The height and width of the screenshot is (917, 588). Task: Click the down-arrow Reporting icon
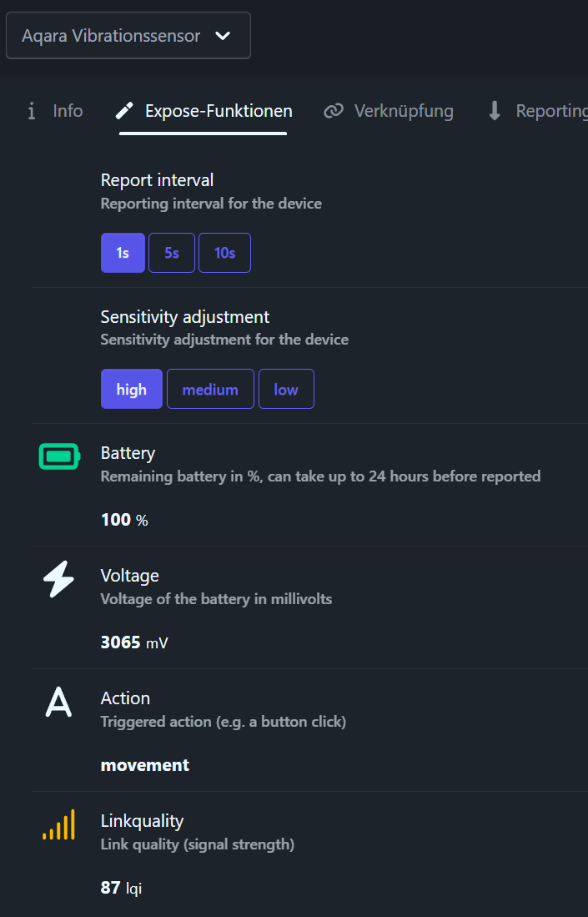(495, 111)
